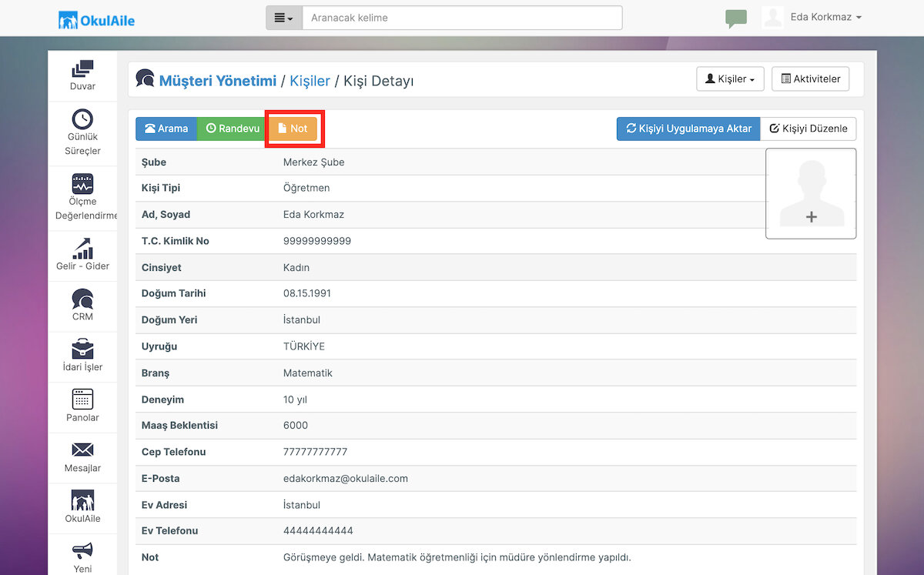
Task: Click the OkulAile sidebar icon
Action: [x=82, y=508]
